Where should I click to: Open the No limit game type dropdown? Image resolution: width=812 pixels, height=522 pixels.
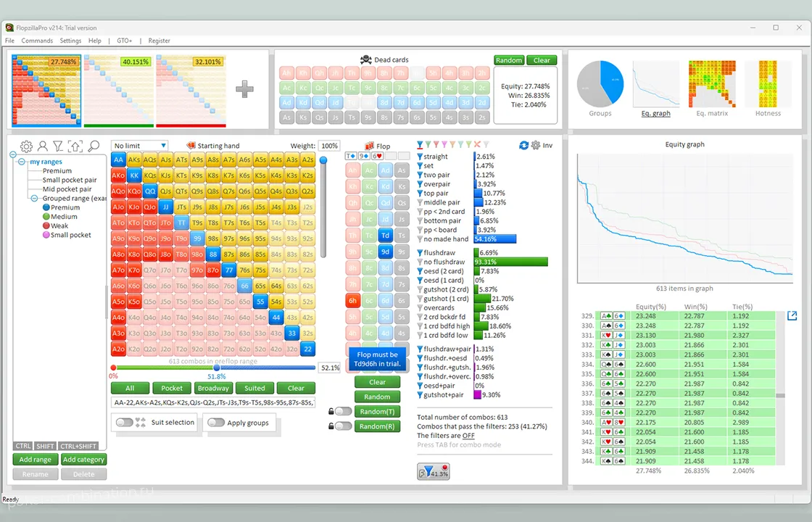point(140,146)
